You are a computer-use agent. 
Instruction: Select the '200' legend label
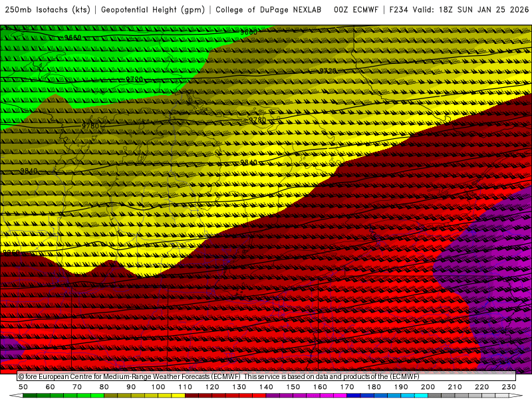[428, 387]
